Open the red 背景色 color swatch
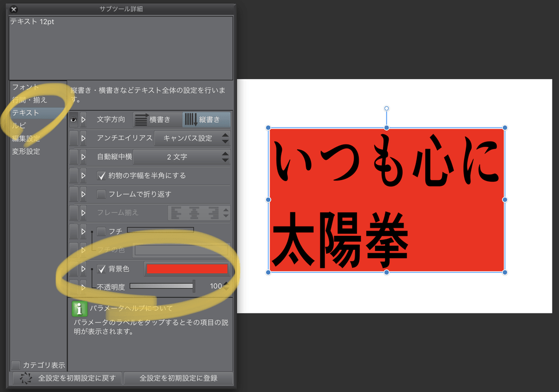This screenshot has width=559, height=392. 187,269
